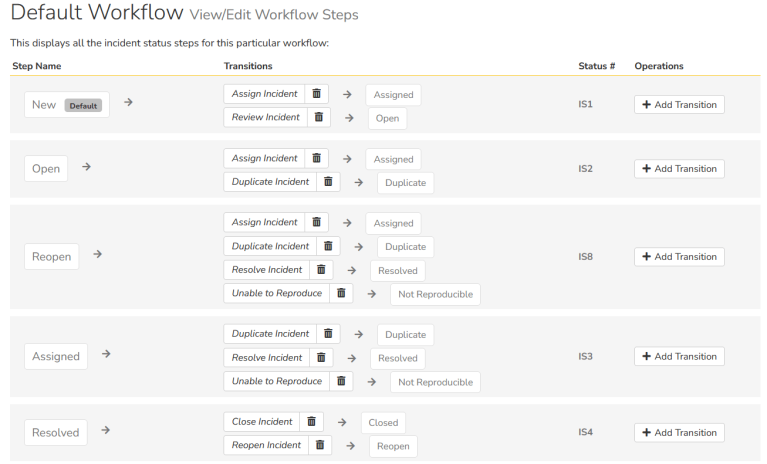
Task: Edit Duplicate Incident transition in Open row
Action: click(x=271, y=181)
